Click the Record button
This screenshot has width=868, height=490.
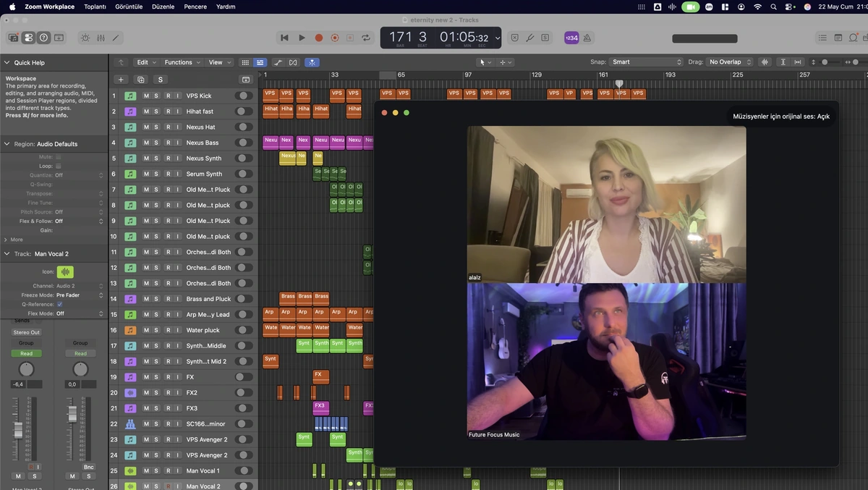(318, 38)
